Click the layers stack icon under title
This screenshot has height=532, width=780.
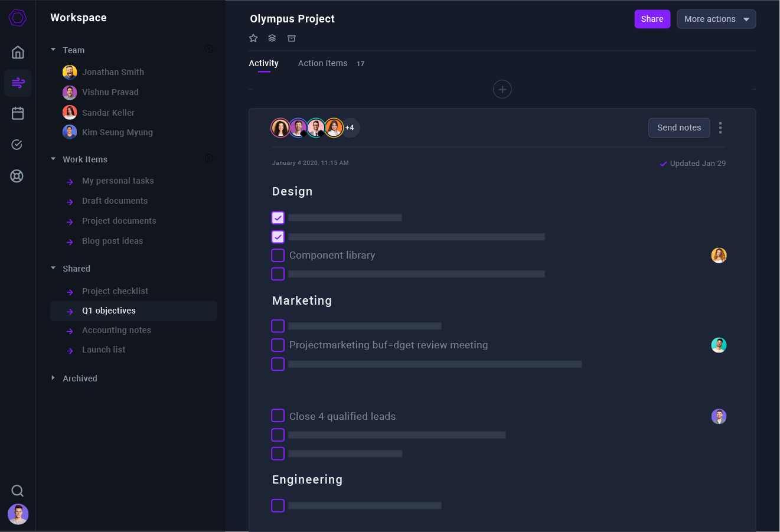[x=272, y=38]
